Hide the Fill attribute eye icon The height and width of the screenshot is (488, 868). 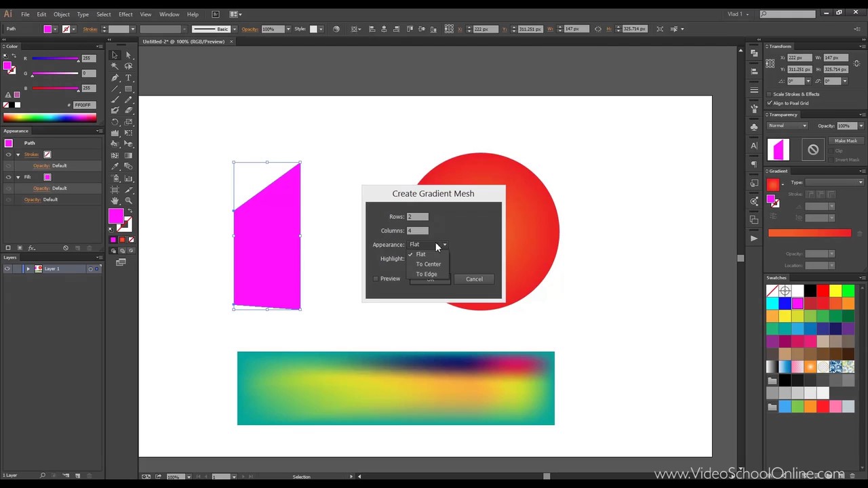click(x=9, y=177)
